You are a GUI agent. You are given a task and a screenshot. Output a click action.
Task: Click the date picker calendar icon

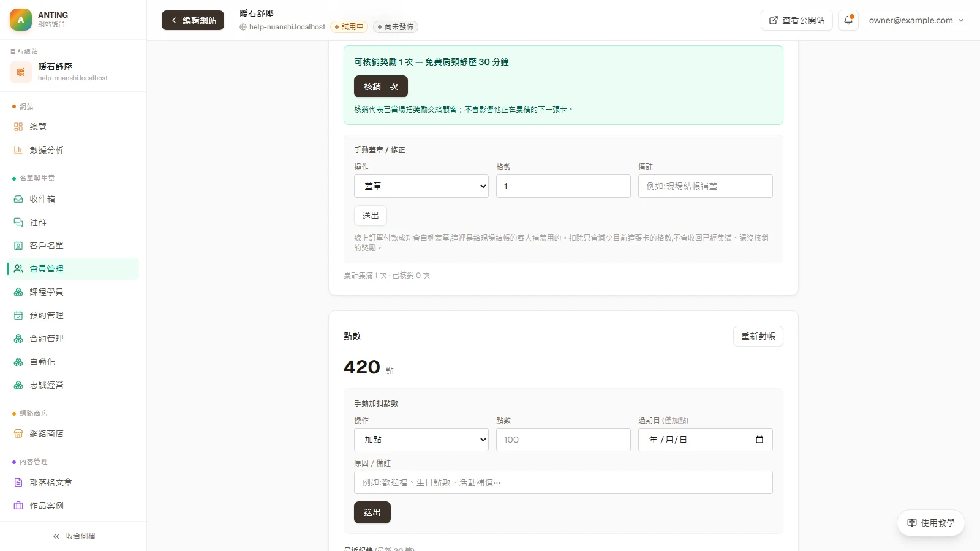point(759,440)
